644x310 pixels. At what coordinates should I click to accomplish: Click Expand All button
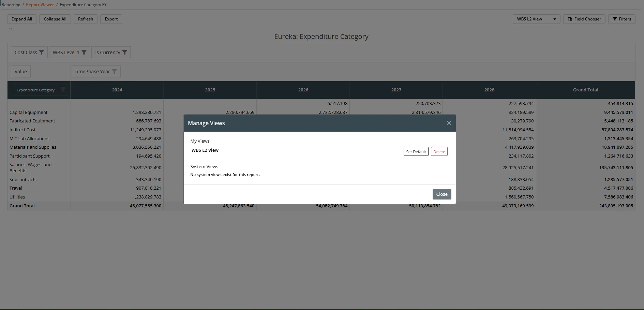(x=22, y=19)
